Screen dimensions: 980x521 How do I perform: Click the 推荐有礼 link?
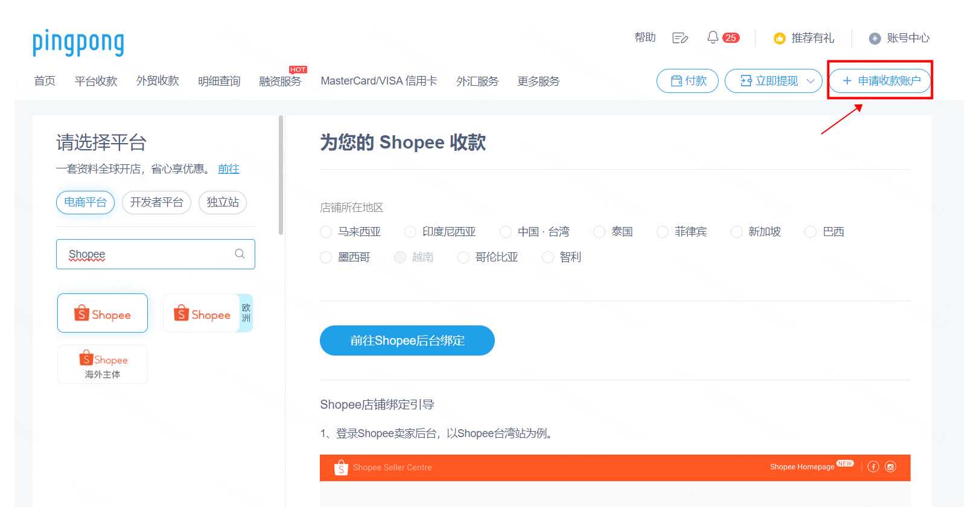click(813, 38)
